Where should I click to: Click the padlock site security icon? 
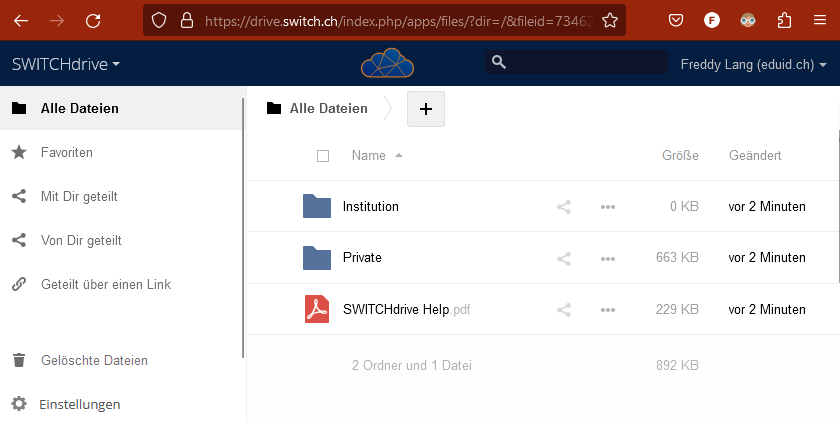tap(187, 21)
